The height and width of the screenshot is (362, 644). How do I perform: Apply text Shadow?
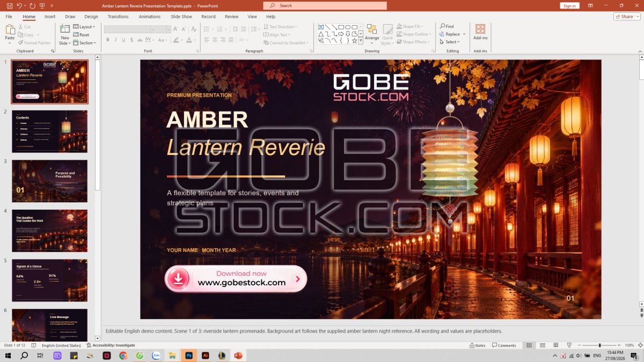(x=132, y=40)
